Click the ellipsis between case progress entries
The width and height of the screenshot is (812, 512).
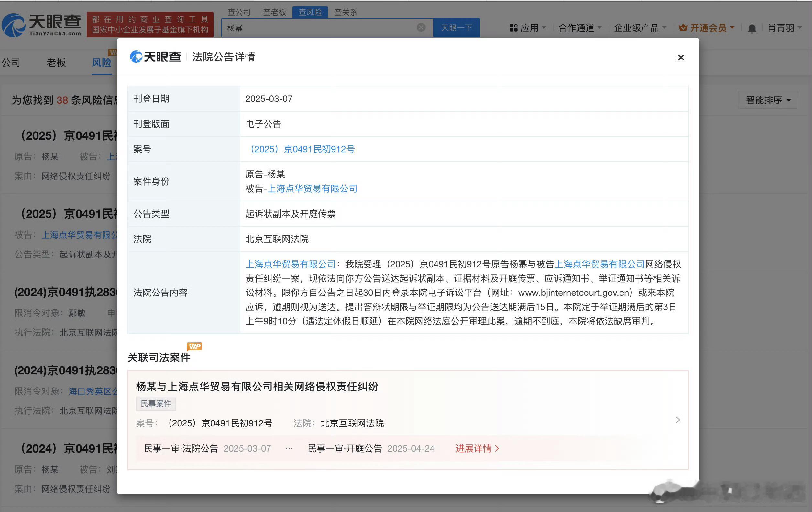tap(289, 449)
